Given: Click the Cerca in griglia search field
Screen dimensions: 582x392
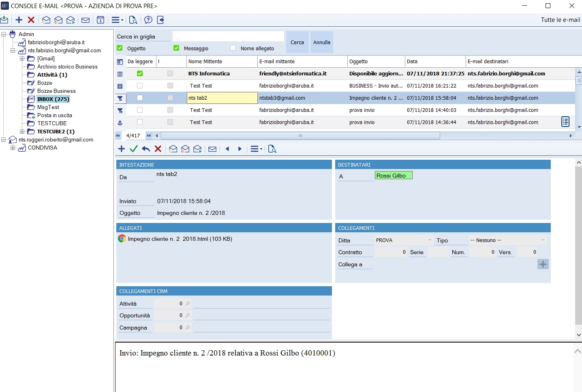Looking at the screenshot, I should tap(228, 36).
